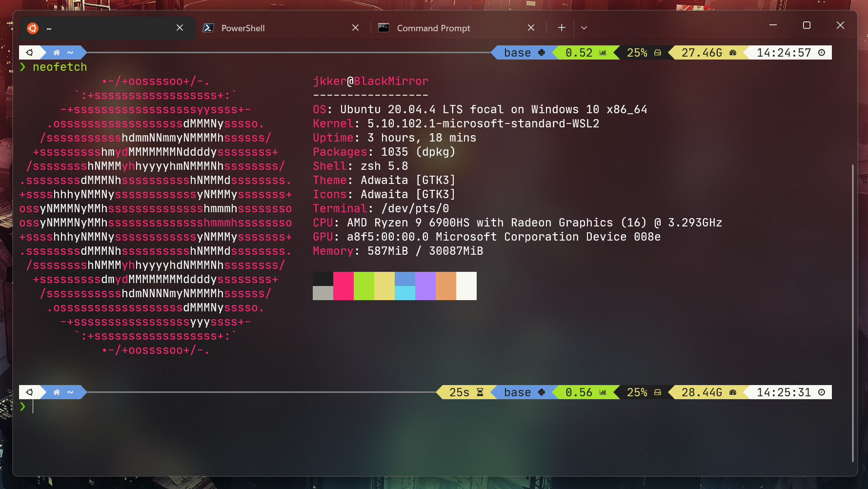This screenshot has width=868, height=489.
Task: Click the terminal vertical scrollbar
Action: coord(852,312)
